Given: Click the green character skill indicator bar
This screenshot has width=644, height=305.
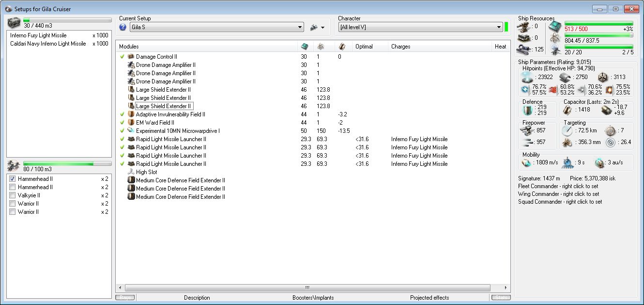Looking at the screenshot, I should (506, 27).
